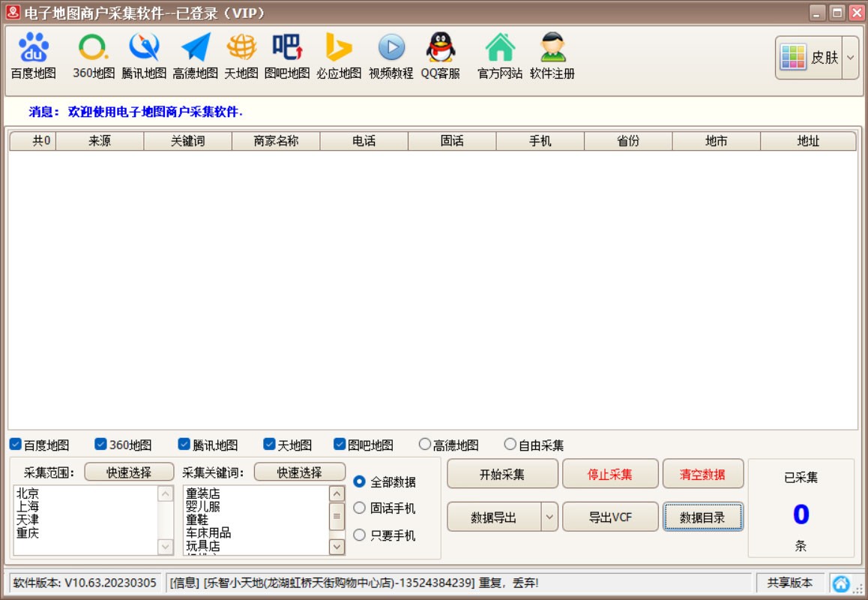Sort by the 电话 column header
This screenshot has height=600, width=868.
click(x=364, y=141)
